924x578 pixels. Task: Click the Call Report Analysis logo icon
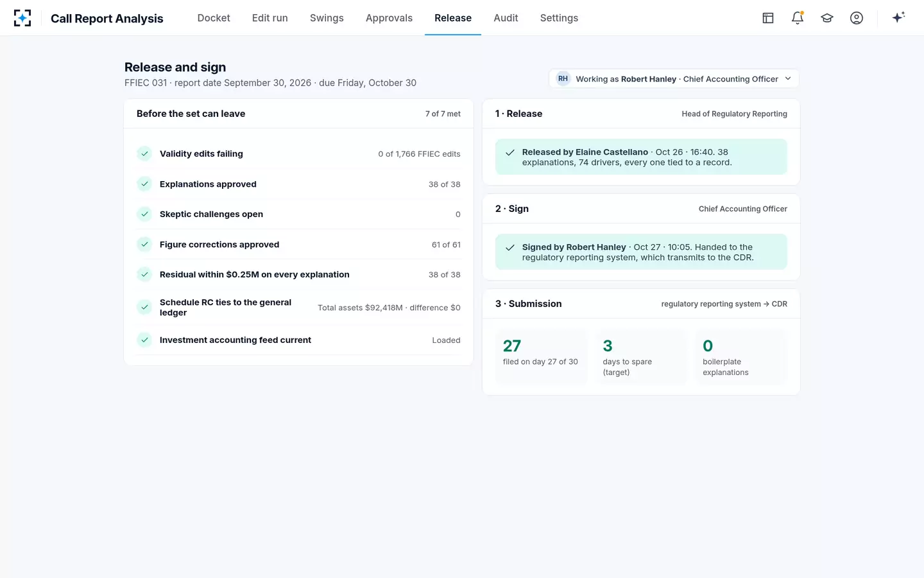22,18
